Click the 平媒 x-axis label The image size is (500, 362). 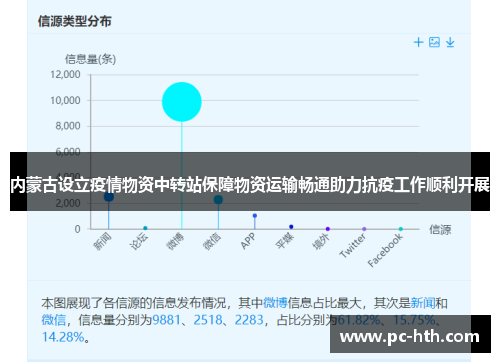[285, 241]
